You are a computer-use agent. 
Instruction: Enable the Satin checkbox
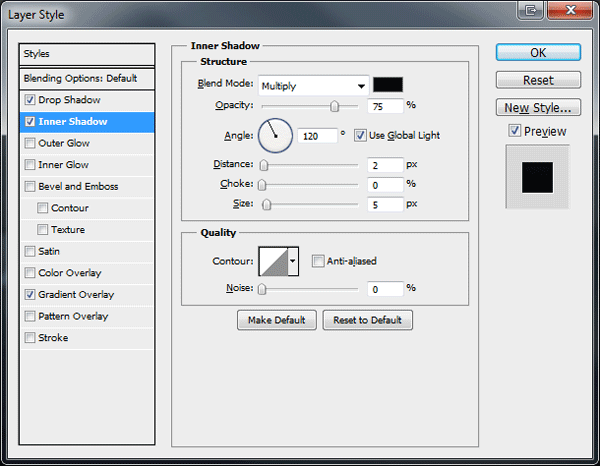(x=30, y=251)
